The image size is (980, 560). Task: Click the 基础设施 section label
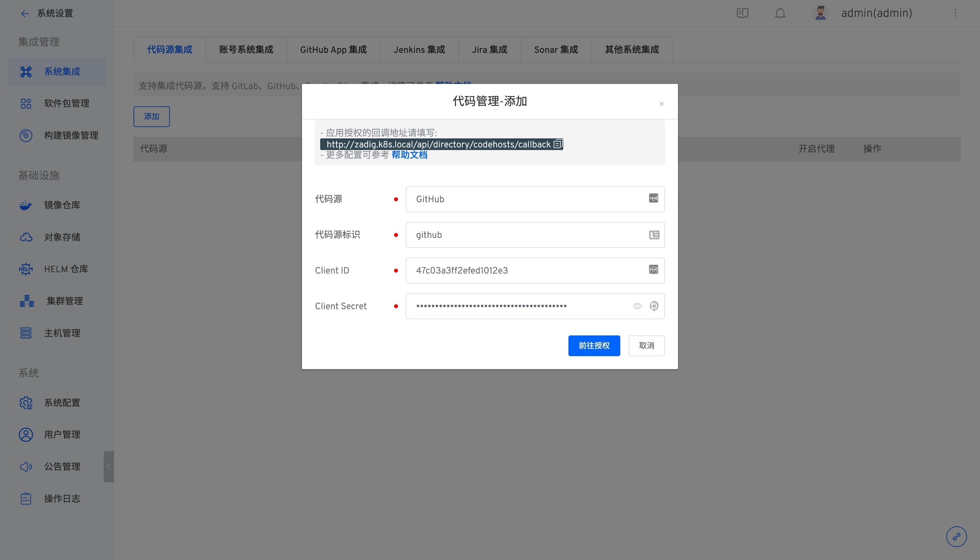click(39, 175)
